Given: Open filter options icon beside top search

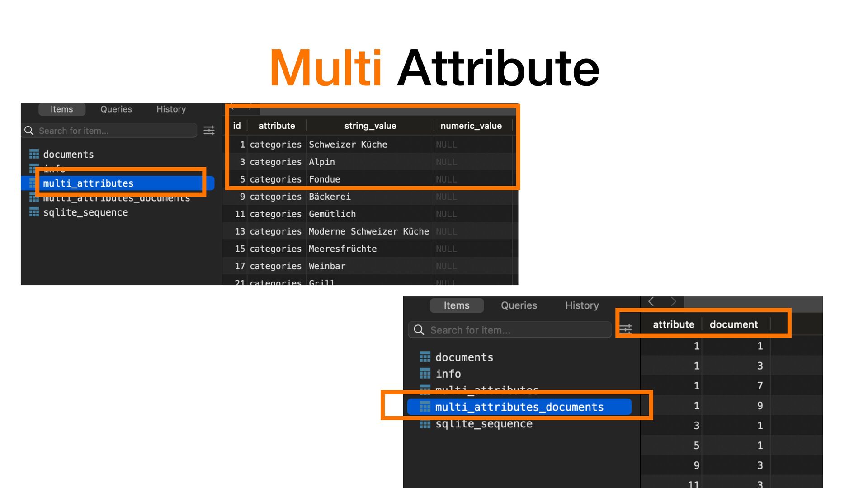Looking at the screenshot, I should click(x=209, y=131).
